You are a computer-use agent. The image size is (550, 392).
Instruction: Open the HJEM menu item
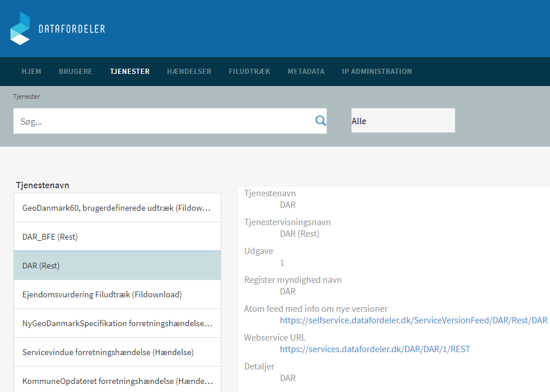31,72
